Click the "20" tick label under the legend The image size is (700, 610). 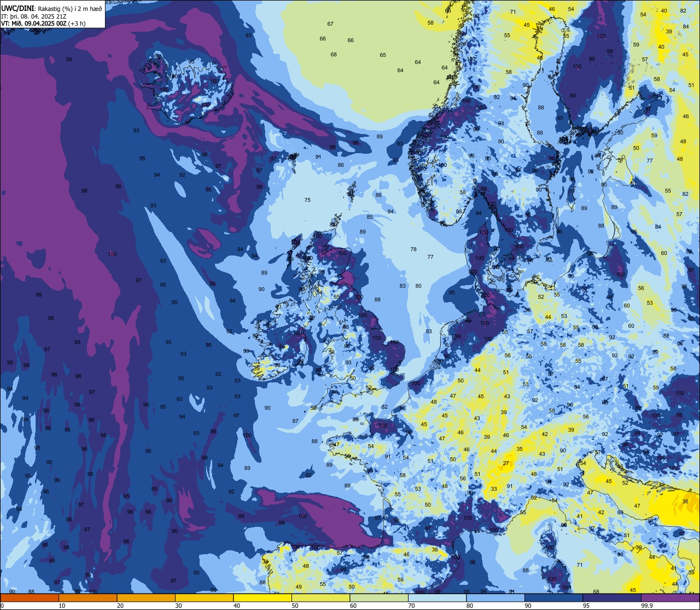pos(120,605)
